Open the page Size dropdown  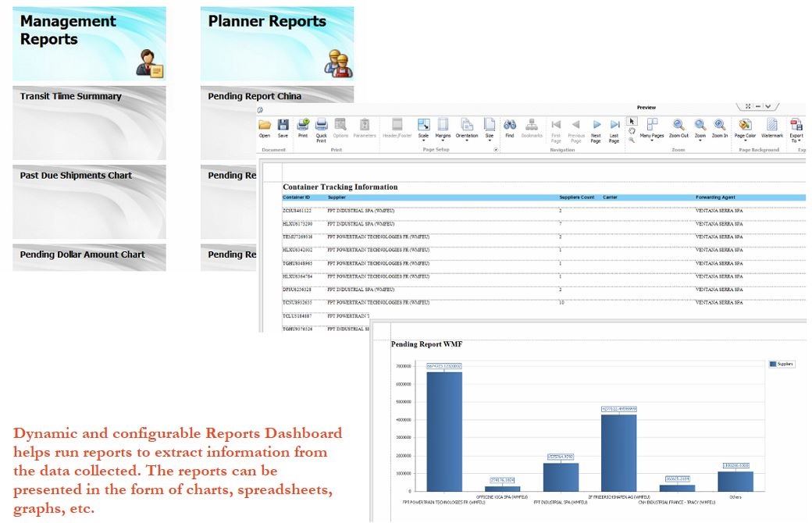click(490, 130)
